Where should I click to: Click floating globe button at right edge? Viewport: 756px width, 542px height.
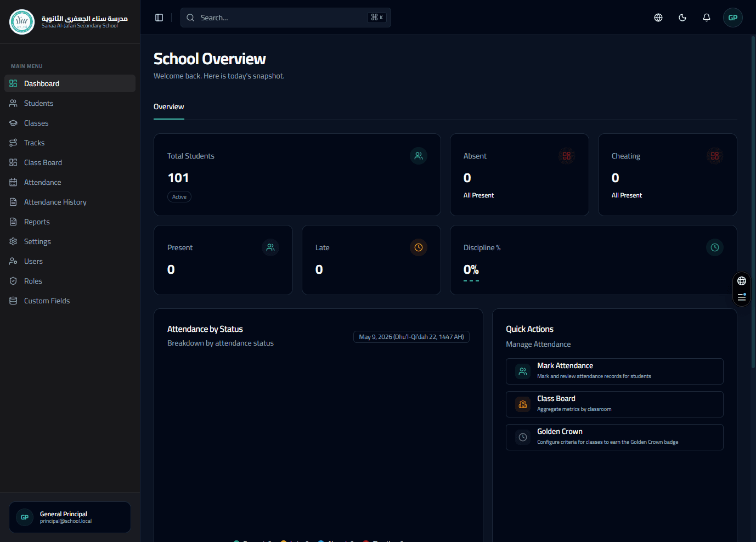point(742,281)
